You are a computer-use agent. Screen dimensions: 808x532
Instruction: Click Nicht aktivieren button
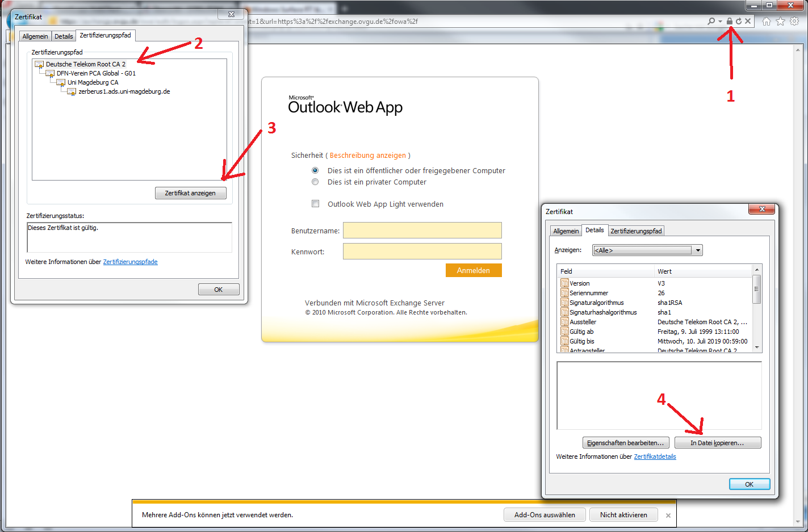[623, 515]
